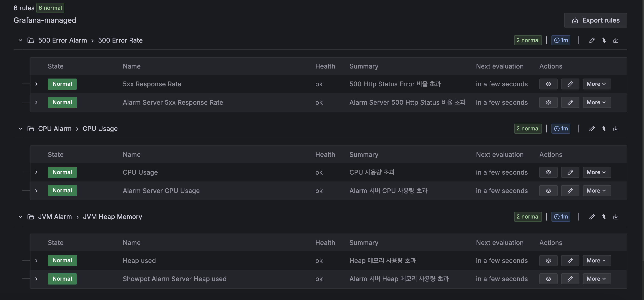Expand the CPU Usage rule row

click(37, 172)
